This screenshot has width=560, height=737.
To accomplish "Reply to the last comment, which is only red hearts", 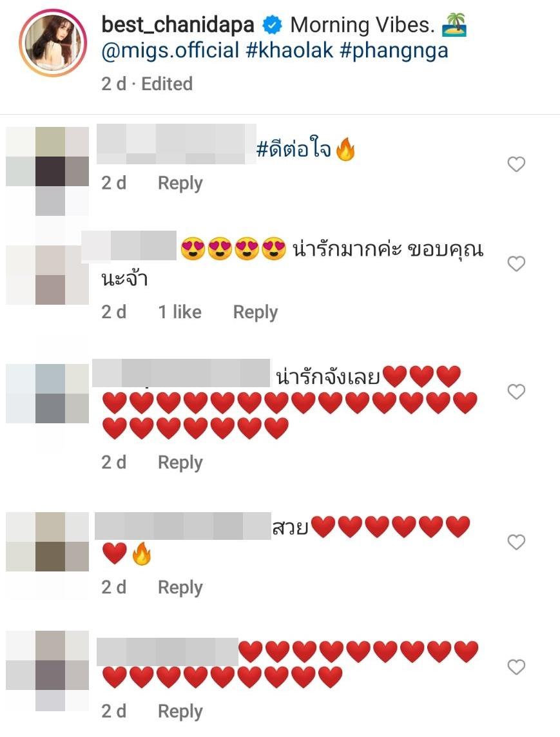I will point(180,712).
